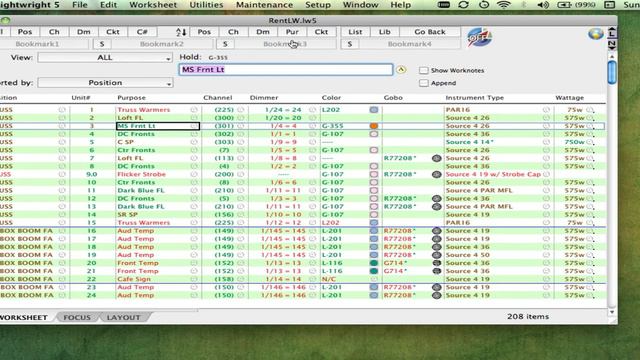This screenshot has width=640, height=360.
Task: Click into the Hold field containing MS Frnt Lt
Action: 286,70
